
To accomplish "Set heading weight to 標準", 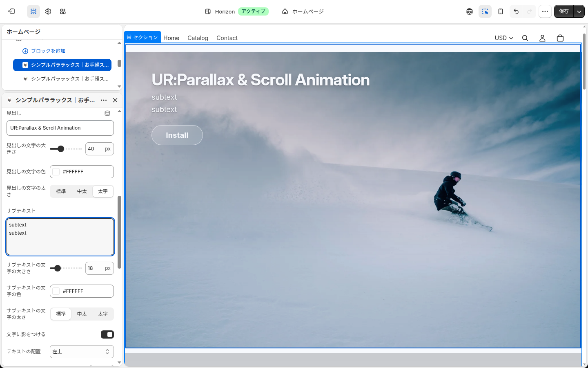I will pyautogui.click(x=61, y=191).
